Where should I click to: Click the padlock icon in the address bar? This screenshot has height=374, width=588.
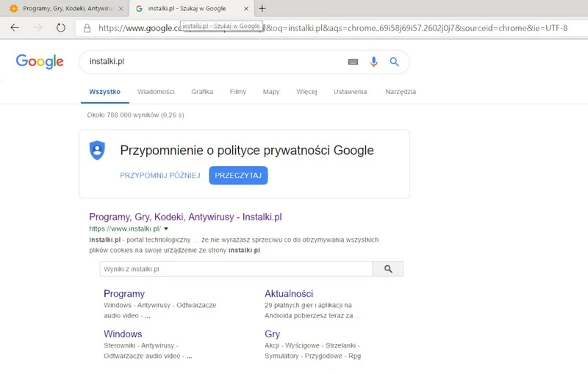(x=87, y=28)
